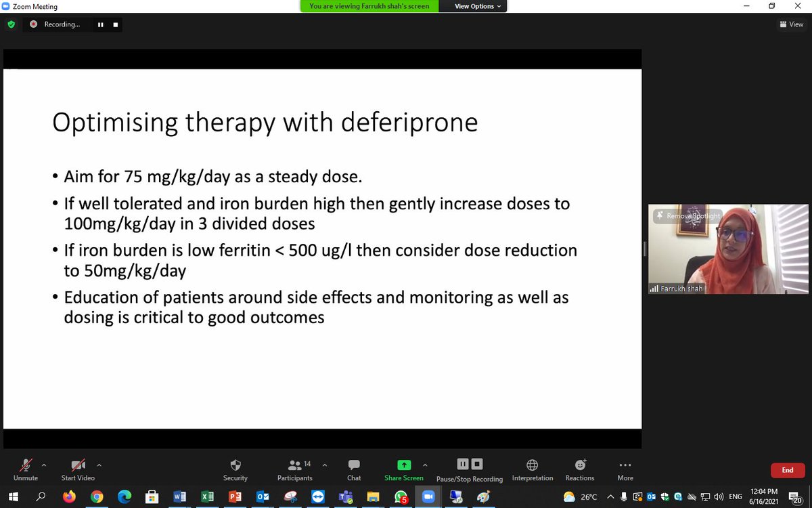Screen dimensions: 812x508
Task: Unmute the microphone
Action: point(26,469)
